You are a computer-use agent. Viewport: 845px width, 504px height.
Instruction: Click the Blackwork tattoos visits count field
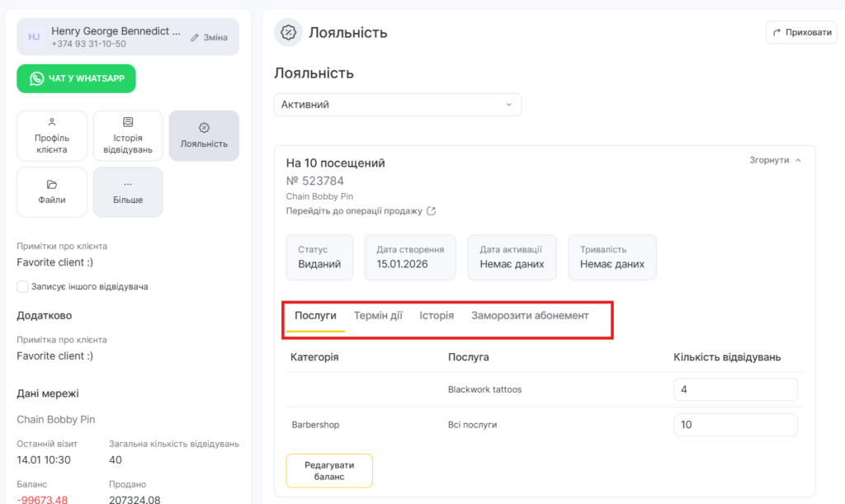point(735,389)
